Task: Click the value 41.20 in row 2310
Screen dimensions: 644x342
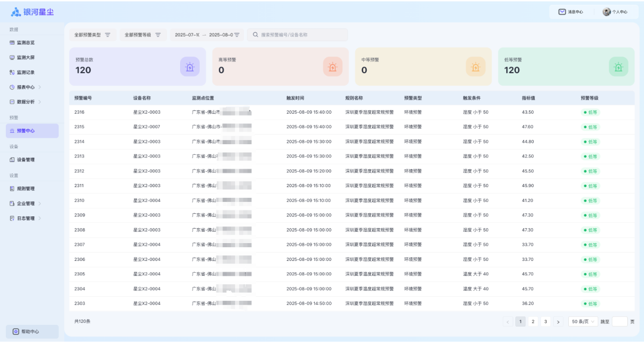Action: [528, 200]
